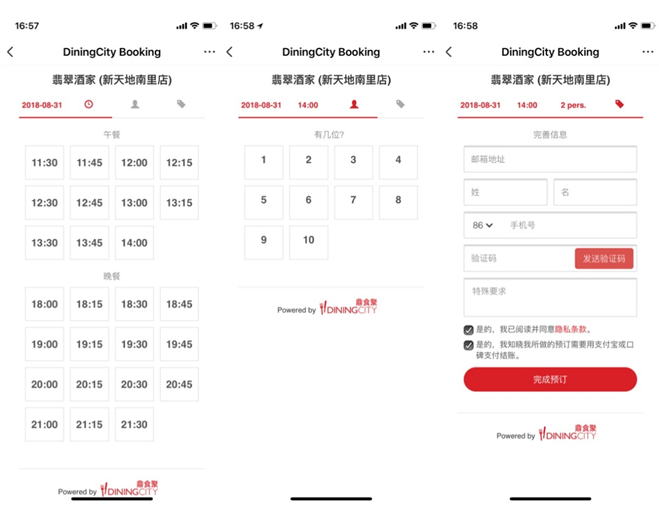Select the grey tag icon on party-size screen
This screenshot has width=659, height=510.
tap(400, 104)
